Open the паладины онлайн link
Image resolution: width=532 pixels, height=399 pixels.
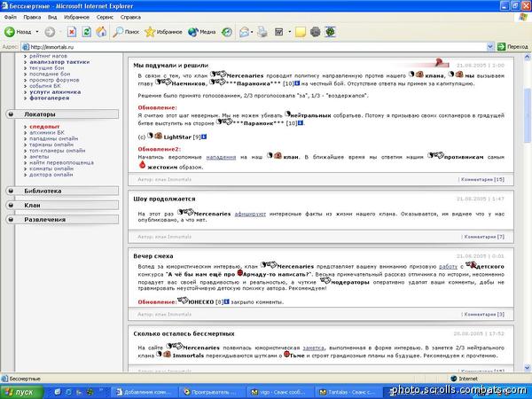53,138
